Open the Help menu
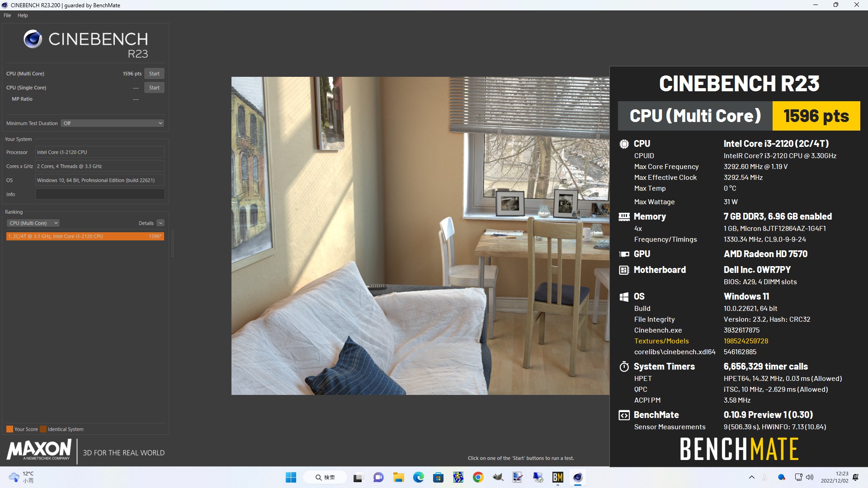 pos(23,15)
